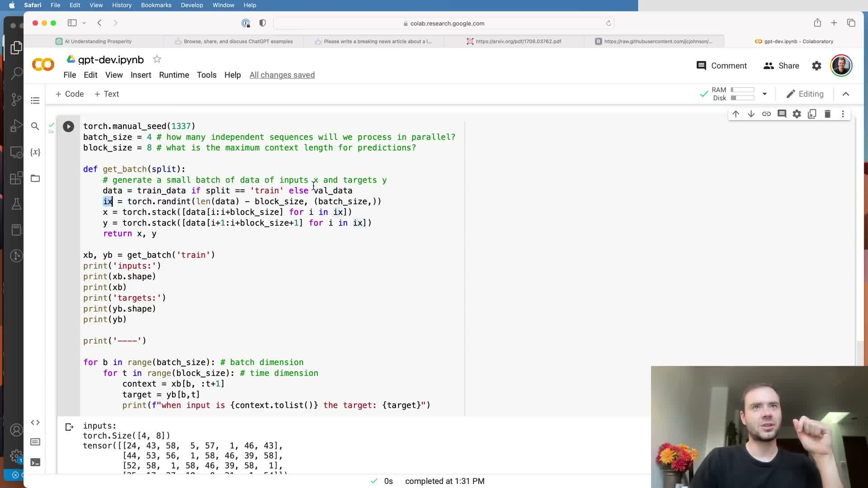
Task: Open the terminal icon in sidebar
Action: [x=35, y=462]
